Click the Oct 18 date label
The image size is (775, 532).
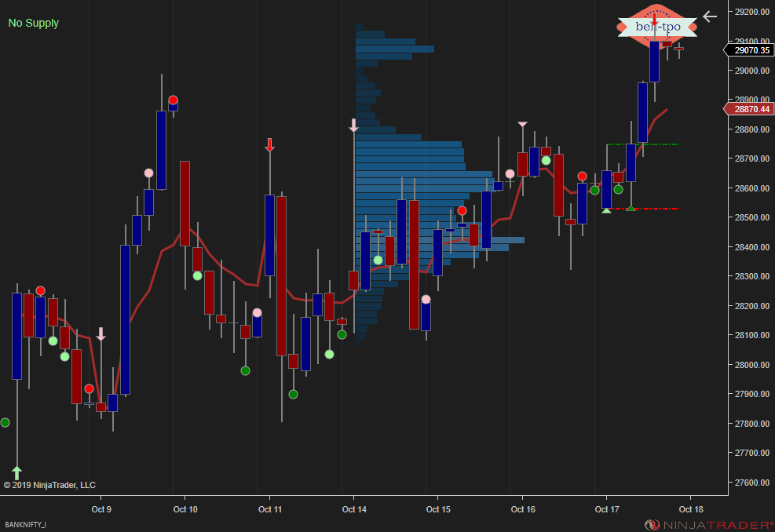pyautogui.click(x=691, y=509)
